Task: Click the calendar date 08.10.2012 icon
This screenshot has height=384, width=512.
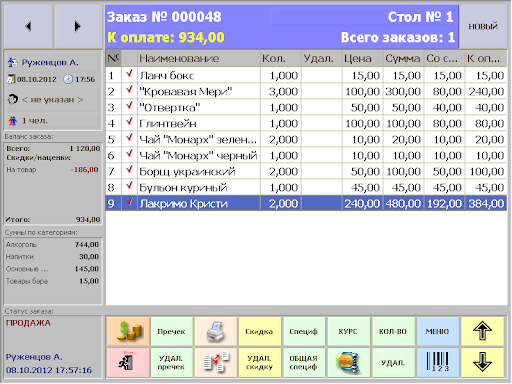Action: [11, 79]
